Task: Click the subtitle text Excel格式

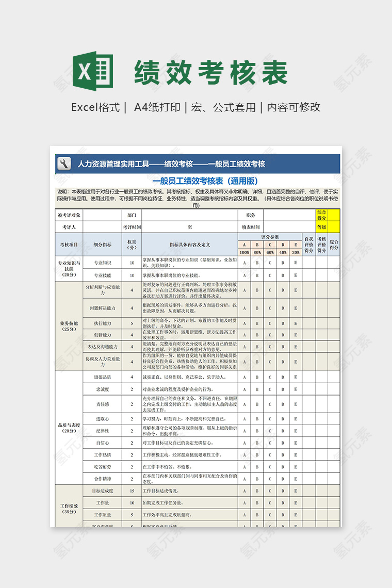Action: 95,108
